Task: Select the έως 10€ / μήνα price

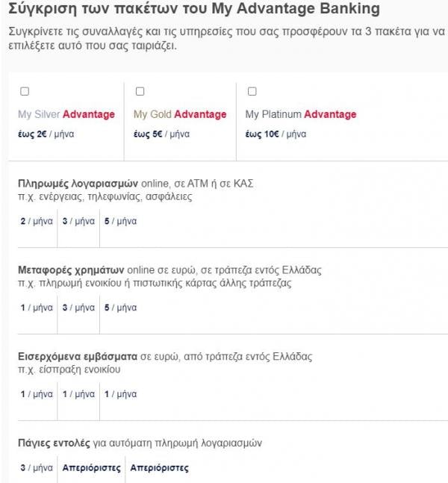Action: pos(276,134)
